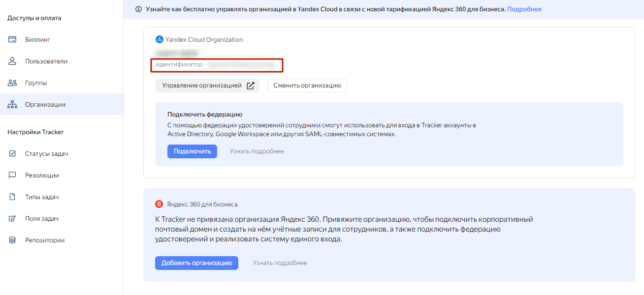The image size is (644, 295).
Task: Click Яндекс 360 для бизнеса title
Action: click(202, 204)
